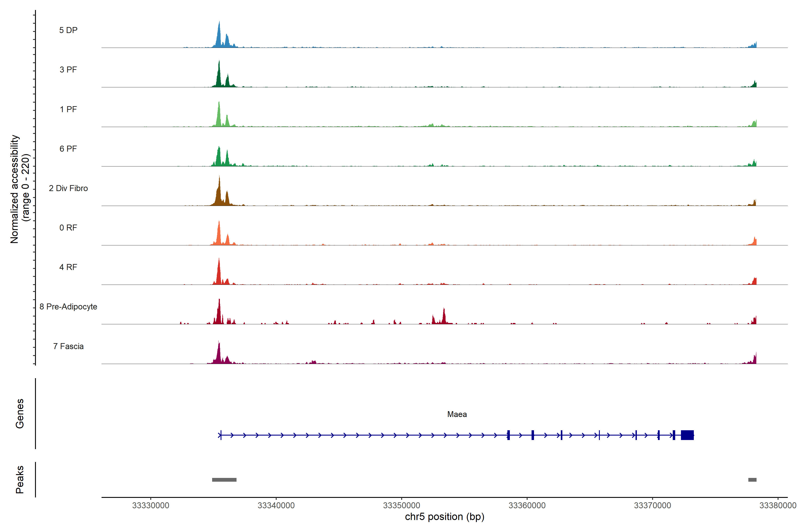Screen dimensions: 798x532
Task: Click the 33370000 axis tick label
Action: [x=652, y=506]
